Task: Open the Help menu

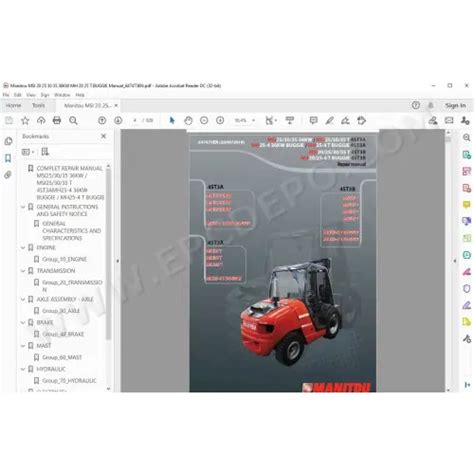Action: 80,95
